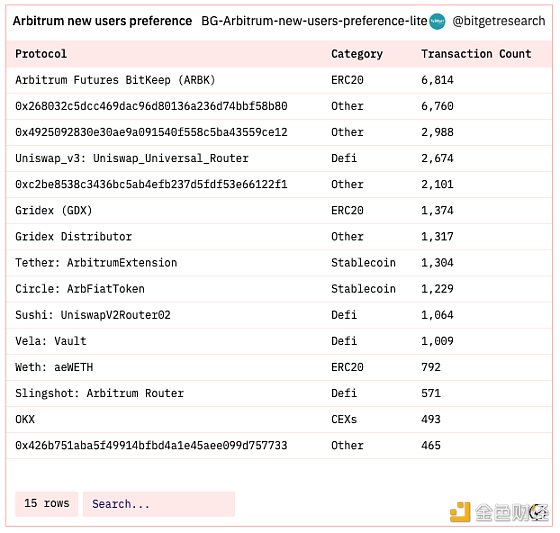The width and height of the screenshot is (560, 533).
Task: Click the 1,064 transaction count value
Action: click(437, 315)
